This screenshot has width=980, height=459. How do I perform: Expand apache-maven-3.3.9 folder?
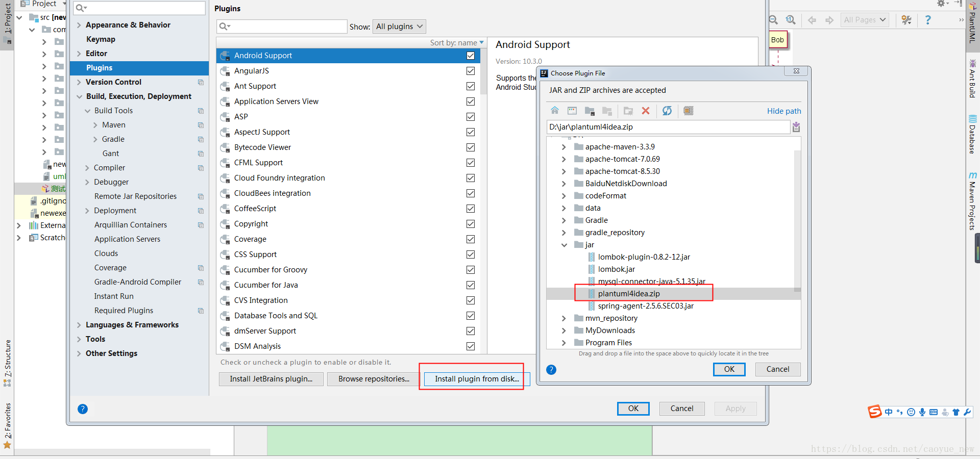[x=564, y=147]
